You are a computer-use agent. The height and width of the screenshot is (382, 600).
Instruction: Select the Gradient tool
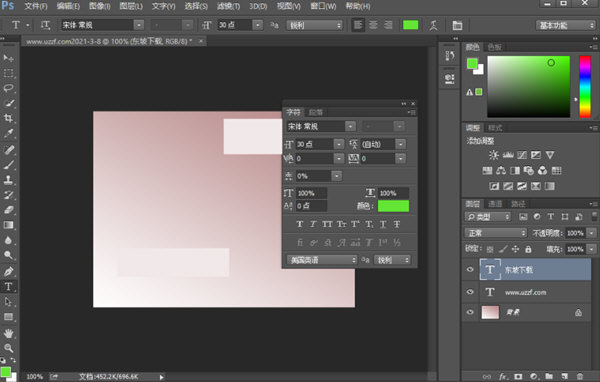point(8,225)
